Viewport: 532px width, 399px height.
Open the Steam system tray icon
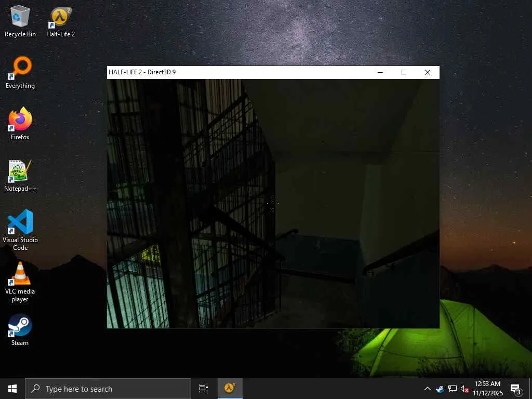(x=440, y=389)
